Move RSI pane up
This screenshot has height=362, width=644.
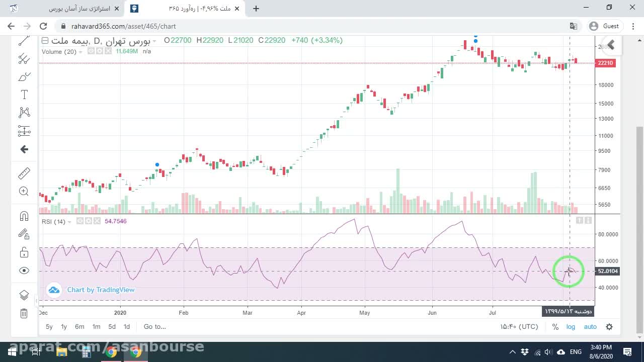click(579, 220)
